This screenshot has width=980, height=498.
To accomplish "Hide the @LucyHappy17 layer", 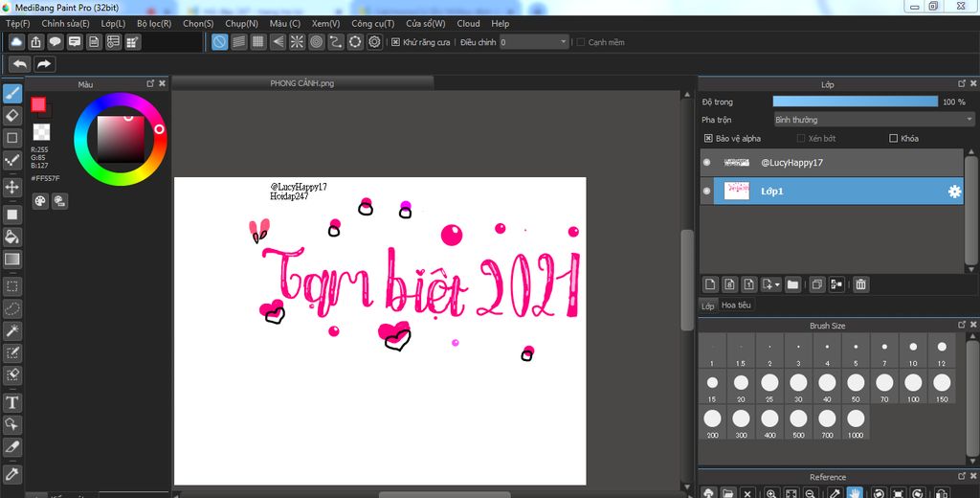I will [707, 162].
